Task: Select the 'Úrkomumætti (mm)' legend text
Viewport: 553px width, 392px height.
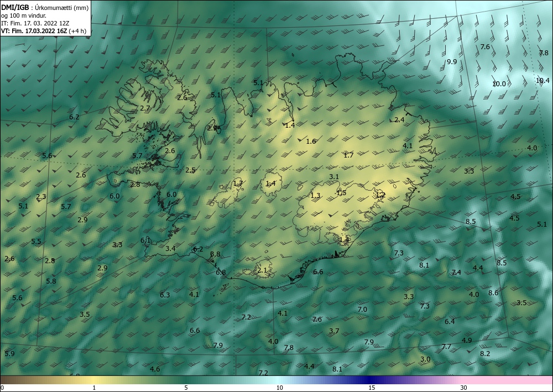Action: pos(61,8)
